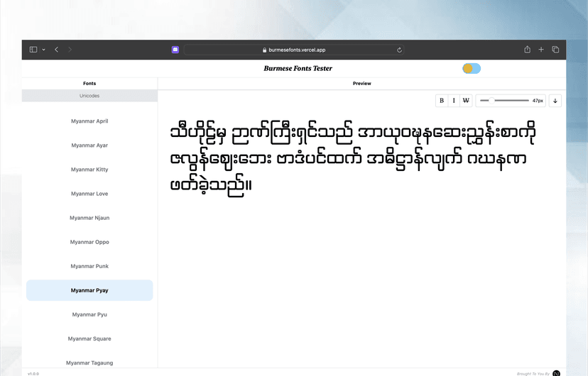This screenshot has height=376, width=588.
Task: Click the burmesefonts.vercel.app address bar
Action: click(x=293, y=50)
